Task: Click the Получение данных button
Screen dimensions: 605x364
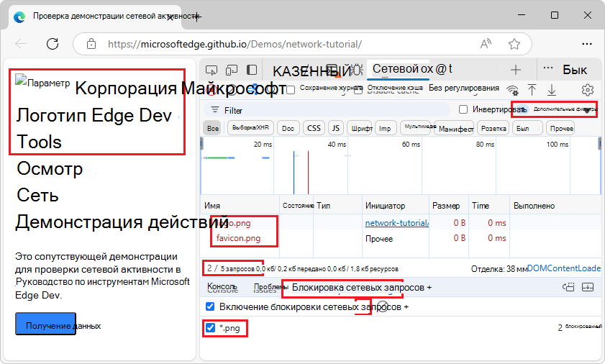Action: [x=45, y=324]
